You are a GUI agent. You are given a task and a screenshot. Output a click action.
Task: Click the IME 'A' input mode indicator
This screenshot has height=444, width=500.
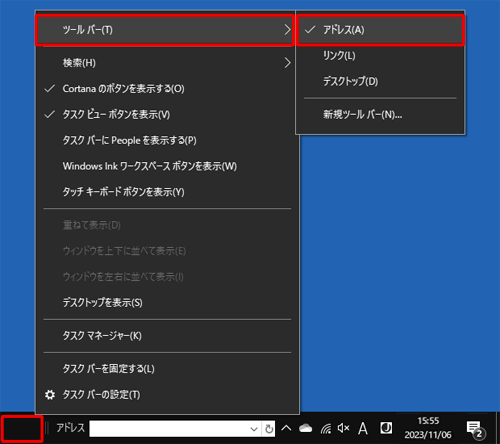point(363,428)
